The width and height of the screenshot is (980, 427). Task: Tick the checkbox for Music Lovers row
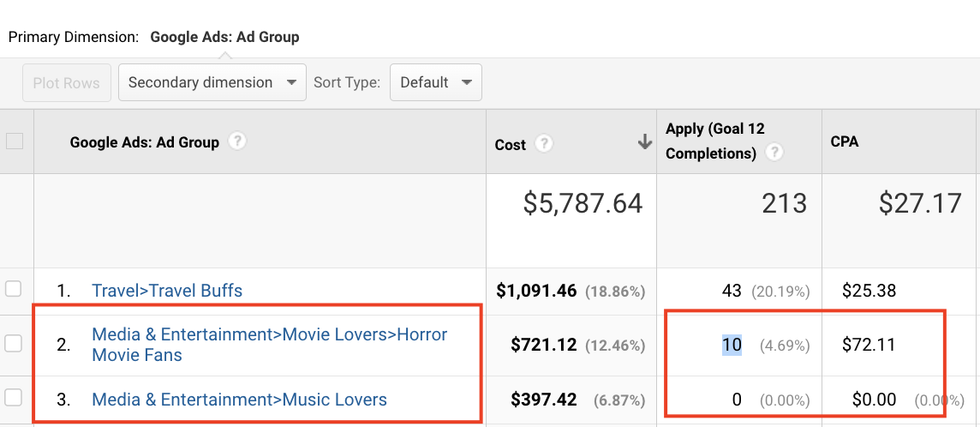tap(14, 399)
